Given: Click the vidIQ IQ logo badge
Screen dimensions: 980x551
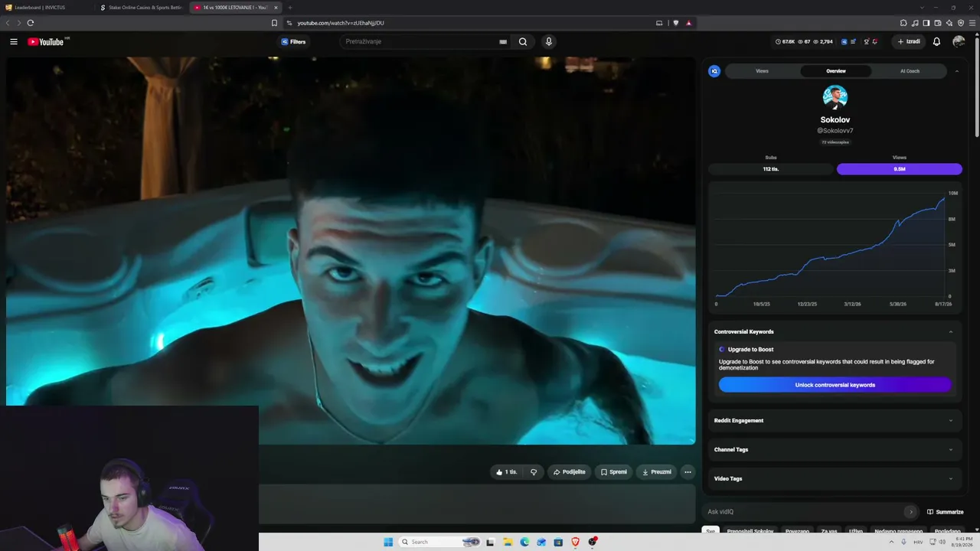Looking at the screenshot, I should [714, 71].
